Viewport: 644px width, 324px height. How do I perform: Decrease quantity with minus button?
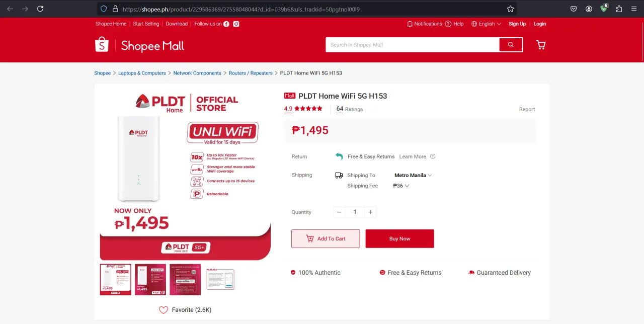tap(339, 212)
